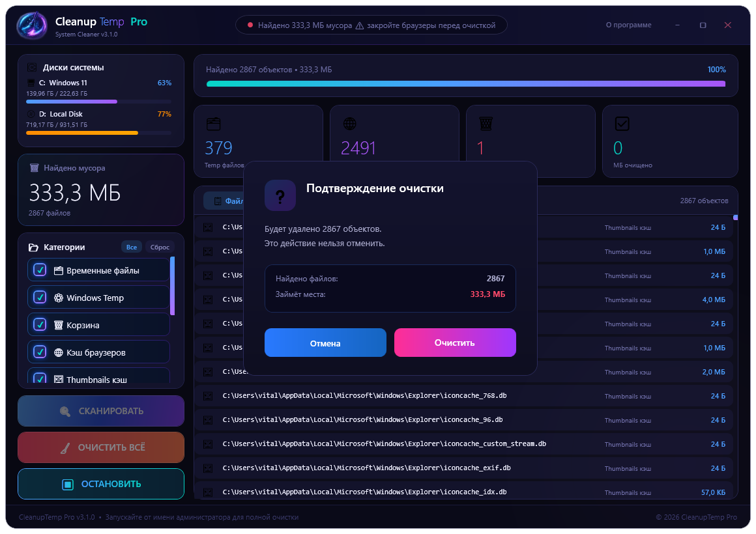Click the C: drive icon
The height and width of the screenshot is (534, 756).
31,83
